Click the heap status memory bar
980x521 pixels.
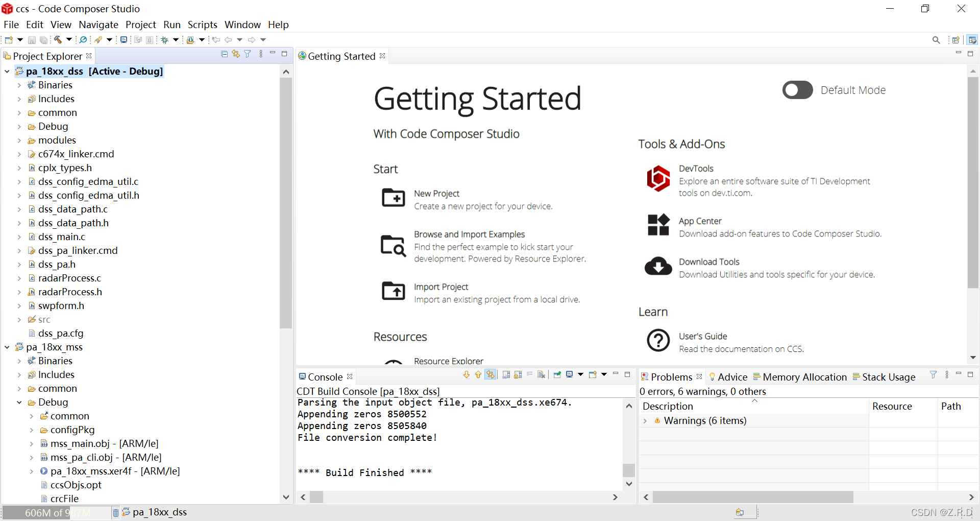[57, 512]
